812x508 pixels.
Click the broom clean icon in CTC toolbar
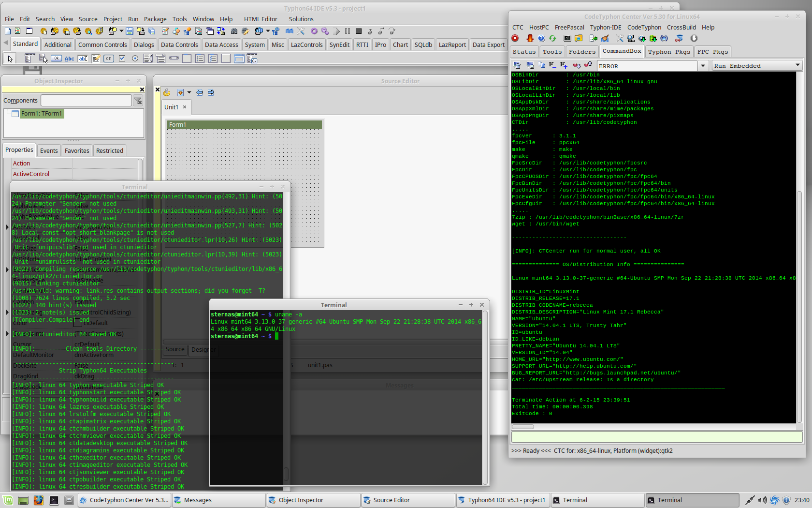click(605, 38)
